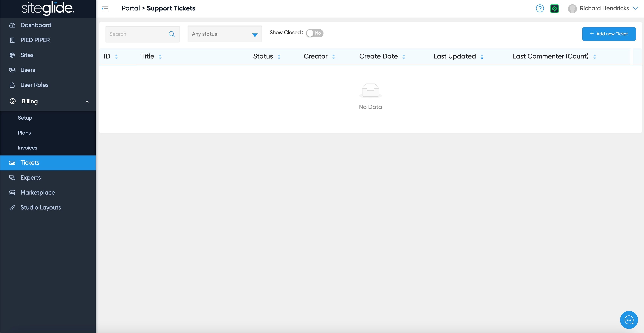Click the Add new Ticket button
This screenshot has height=333, width=644.
(609, 34)
